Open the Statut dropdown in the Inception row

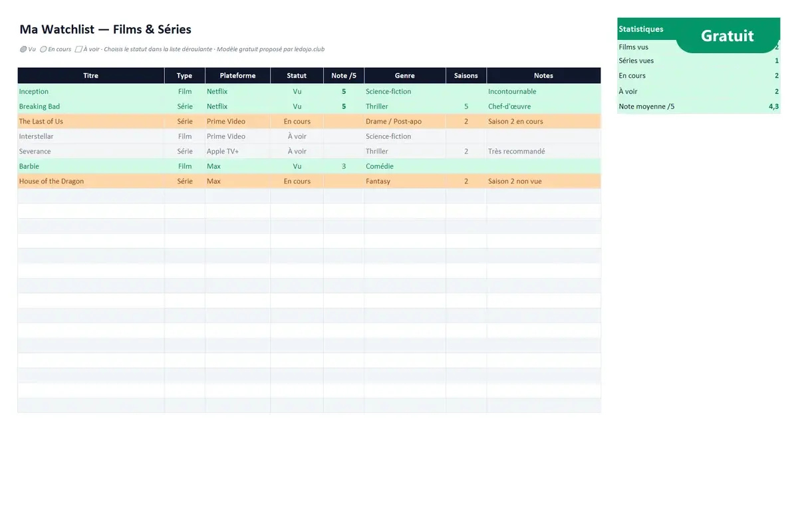pyautogui.click(x=297, y=91)
